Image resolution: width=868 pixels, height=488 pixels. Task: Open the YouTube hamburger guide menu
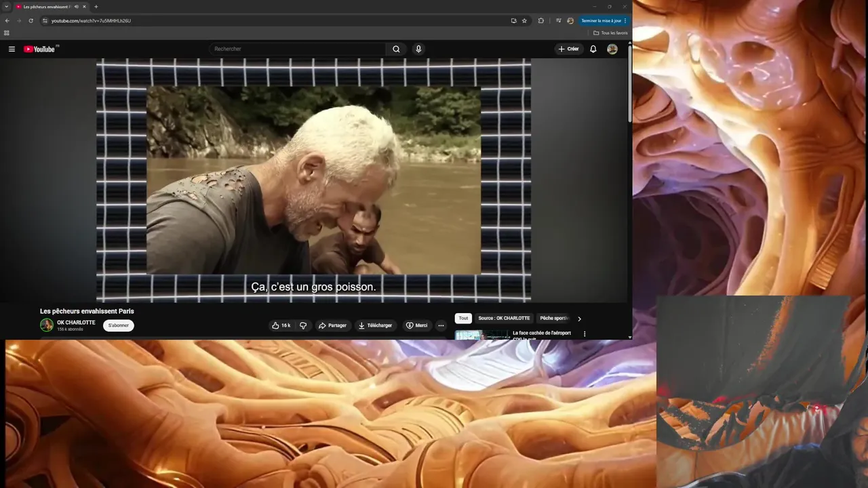[x=12, y=49]
